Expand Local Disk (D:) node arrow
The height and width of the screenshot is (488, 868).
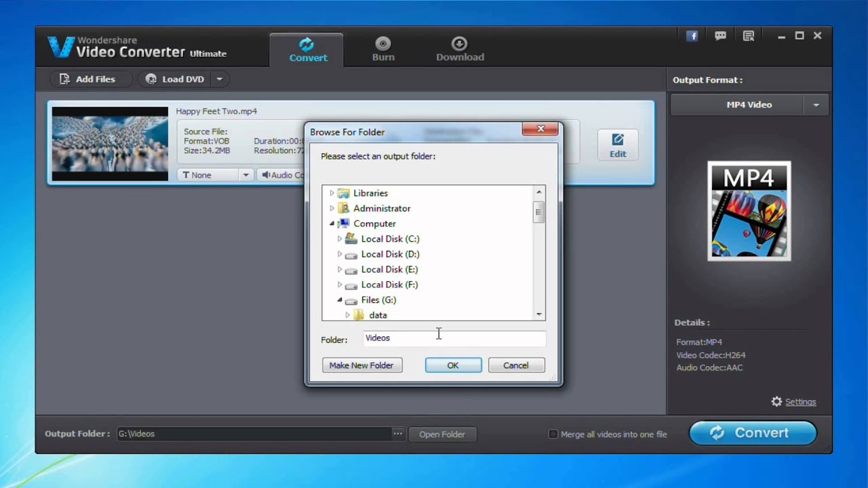point(340,254)
